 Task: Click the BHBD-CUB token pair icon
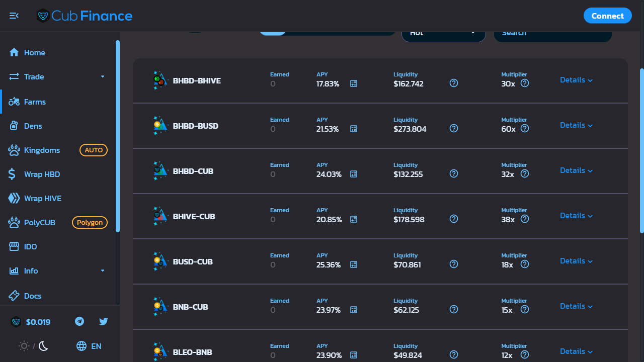pos(160,171)
